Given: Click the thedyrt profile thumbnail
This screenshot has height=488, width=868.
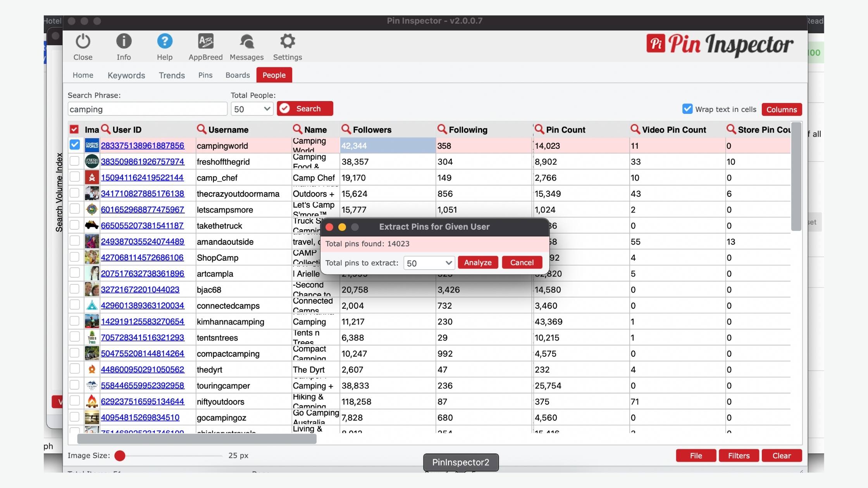Looking at the screenshot, I should [x=92, y=369].
